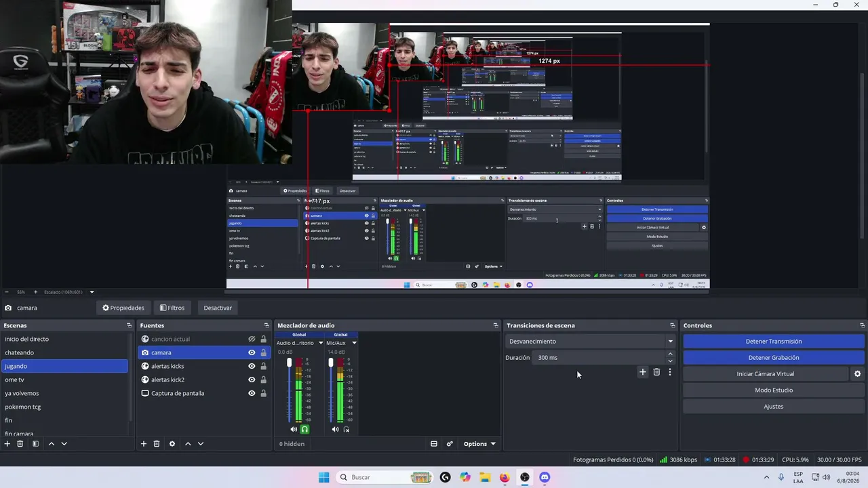Screen dimensions: 868x488
Task: Click Detener Transmisión button
Action: click(x=774, y=342)
